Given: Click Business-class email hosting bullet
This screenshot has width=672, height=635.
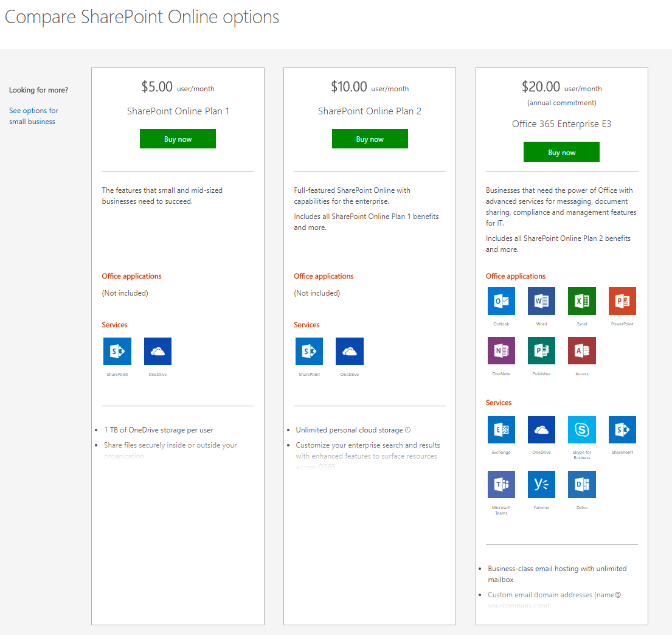Looking at the screenshot, I should coord(557,574).
